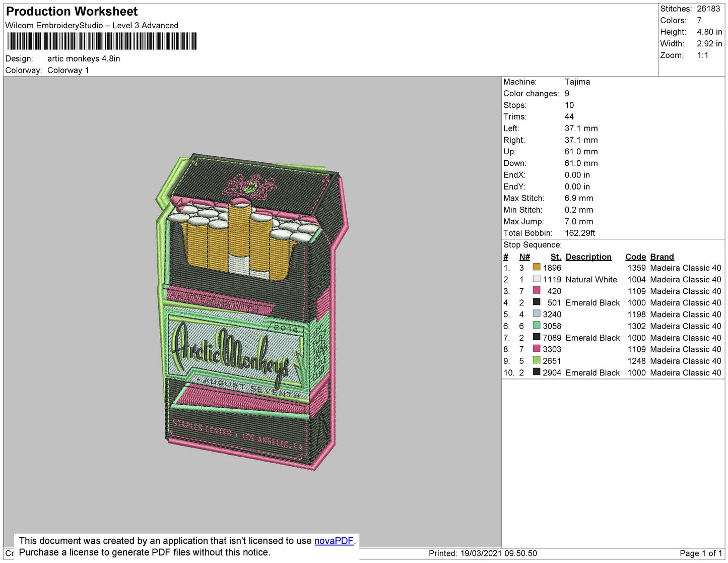
Task: Click the novaPDF link
Action: pyautogui.click(x=334, y=541)
